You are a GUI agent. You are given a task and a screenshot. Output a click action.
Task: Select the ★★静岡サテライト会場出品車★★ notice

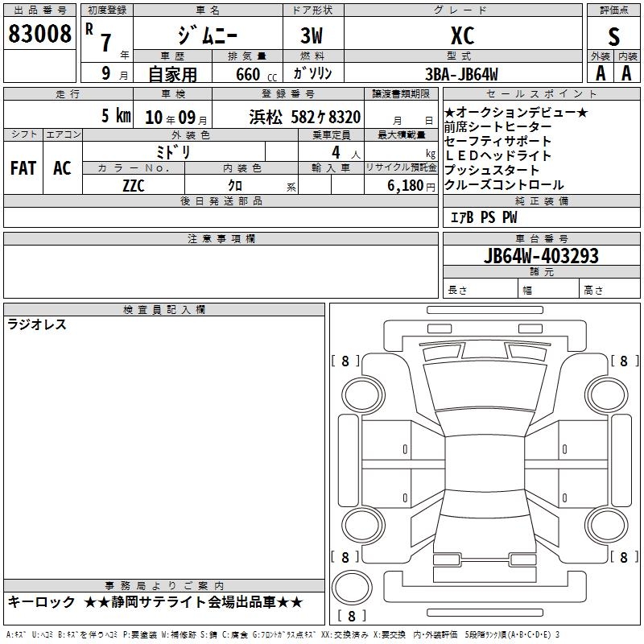point(193,602)
